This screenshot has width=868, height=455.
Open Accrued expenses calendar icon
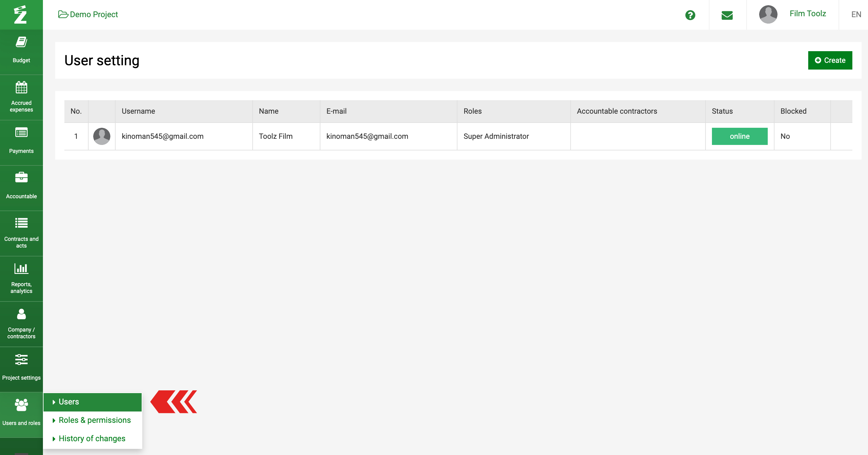point(21,88)
